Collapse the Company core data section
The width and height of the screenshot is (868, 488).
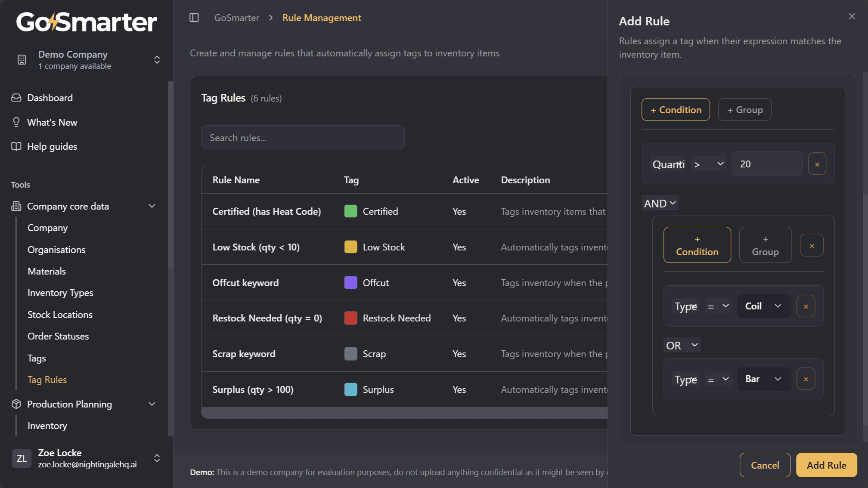pos(152,206)
